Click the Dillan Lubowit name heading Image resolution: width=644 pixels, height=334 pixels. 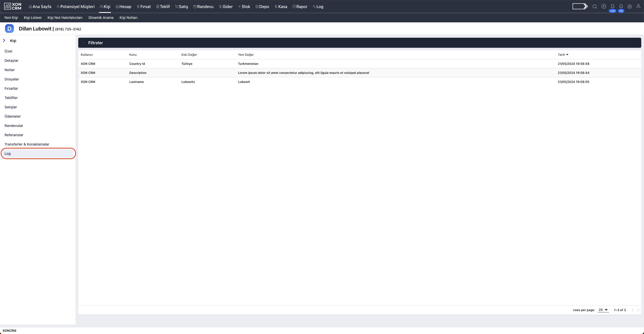point(35,29)
